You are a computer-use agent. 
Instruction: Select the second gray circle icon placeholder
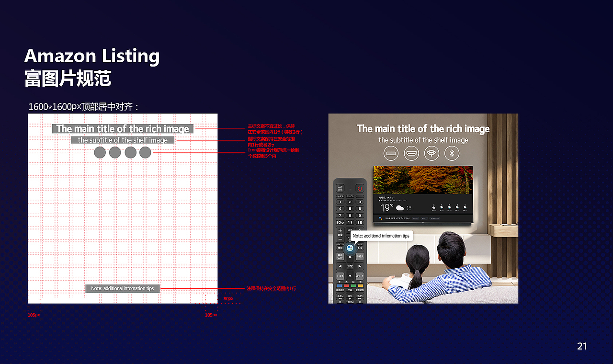click(x=115, y=153)
